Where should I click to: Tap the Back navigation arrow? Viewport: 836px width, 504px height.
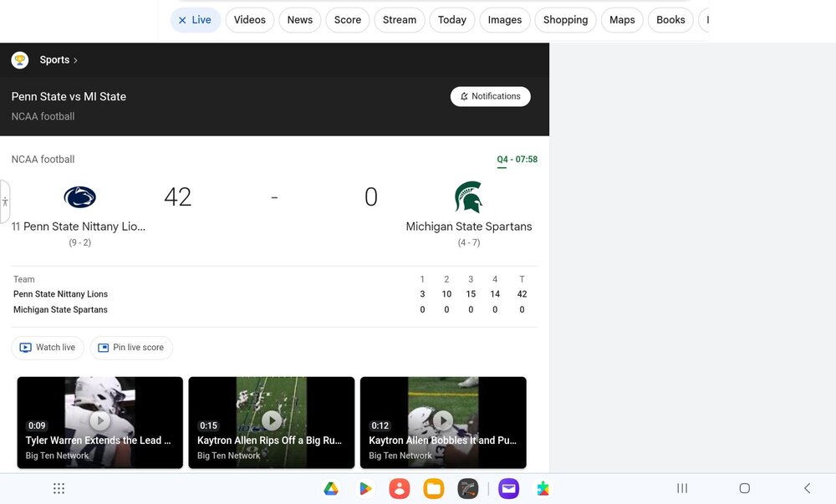tap(808, 489)
